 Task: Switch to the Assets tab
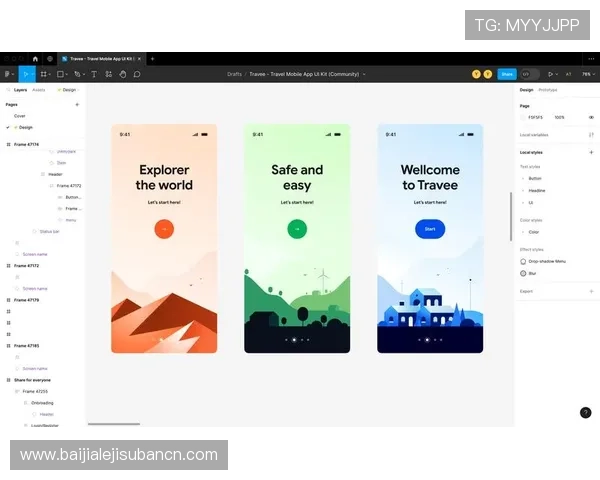(39, 90)
